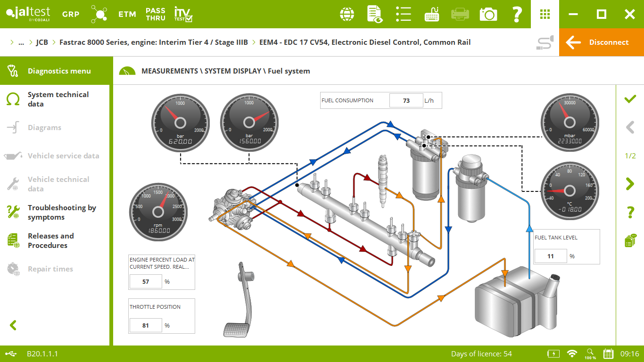Go to next page arrow
The width and height of the screenshot is (644, 362).
pyautogui.click(x=630, y=184)
